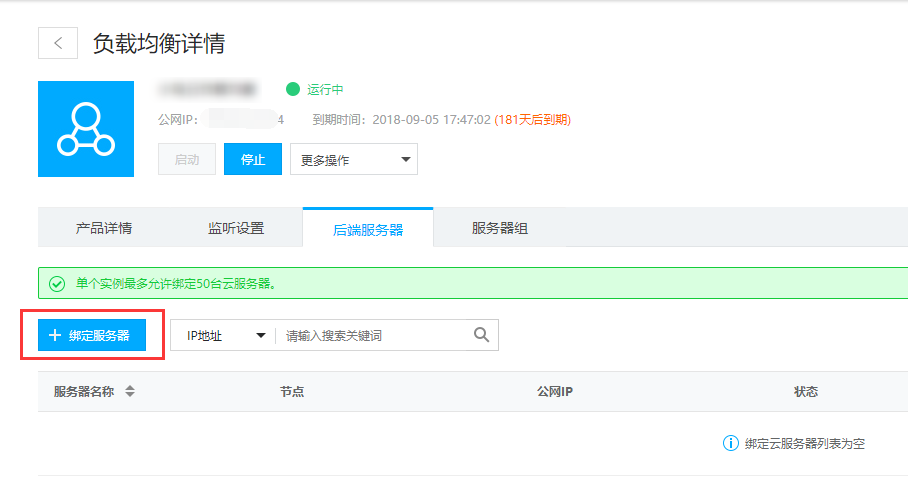Click the 节点 column header
Screen dimensions: 908x487
pyautogui.click(x=292, y=392)
